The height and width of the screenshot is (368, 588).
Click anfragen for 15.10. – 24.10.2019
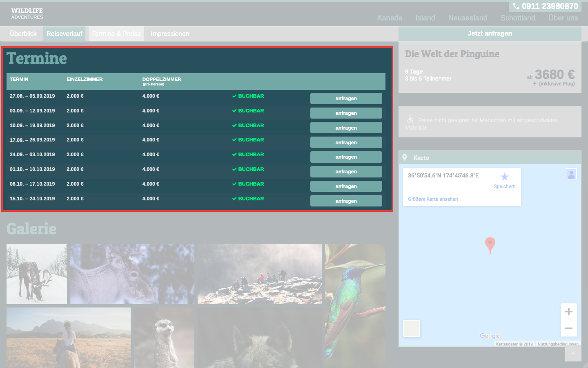[x=346, y=201]
